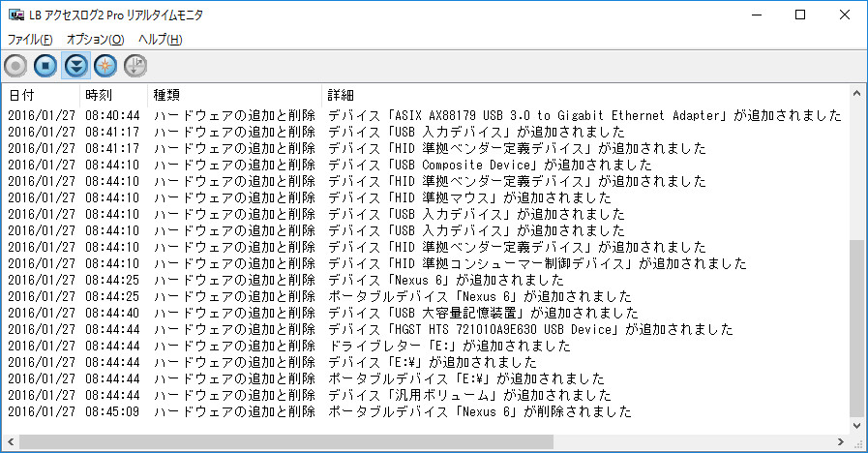Click the horizontal scrollbar thumb

tap(286, 441)
